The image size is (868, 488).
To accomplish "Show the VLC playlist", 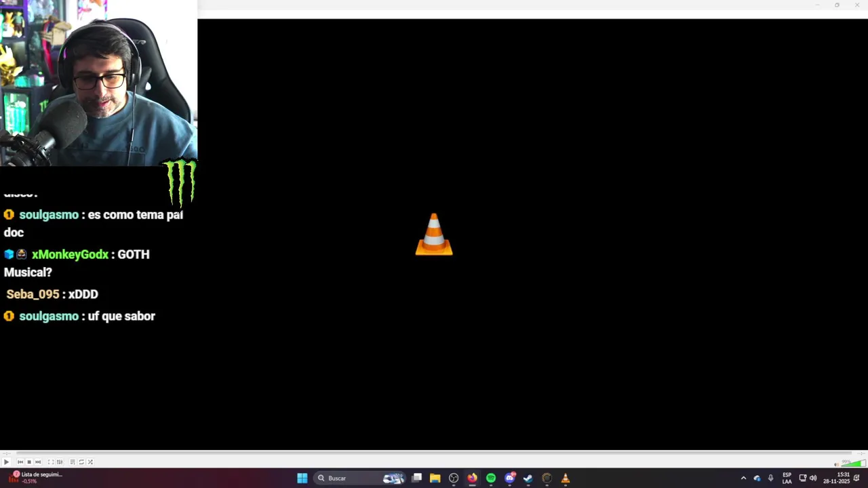I will pyautogui.click(x=73, y=462).
